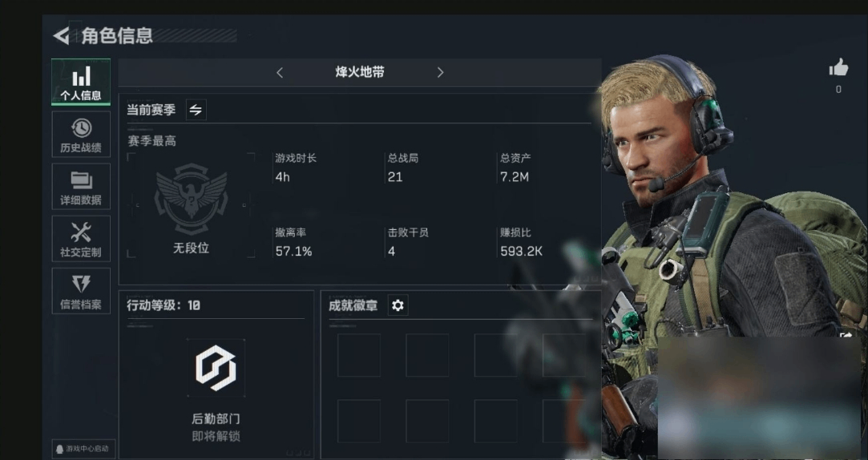Give a thumbs-up like to this profile
This screenshot has height=460, width=868.
coord(838,67)
